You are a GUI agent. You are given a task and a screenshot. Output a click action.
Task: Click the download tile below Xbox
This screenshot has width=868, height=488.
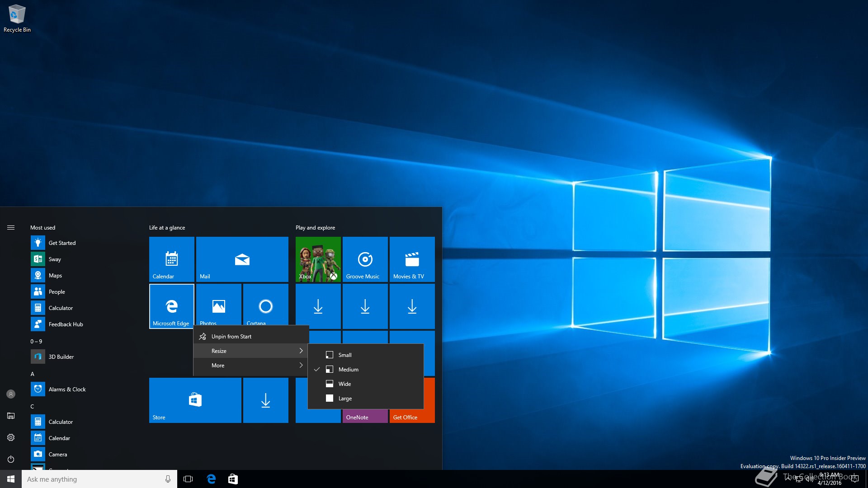click(318, 306)
